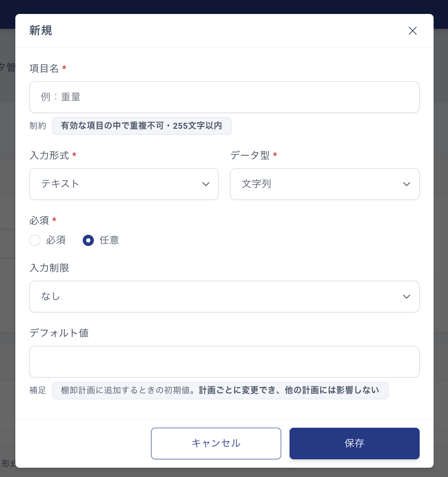Click the デフォルト値 field label

pyautogui.click(x=59, y=333)
